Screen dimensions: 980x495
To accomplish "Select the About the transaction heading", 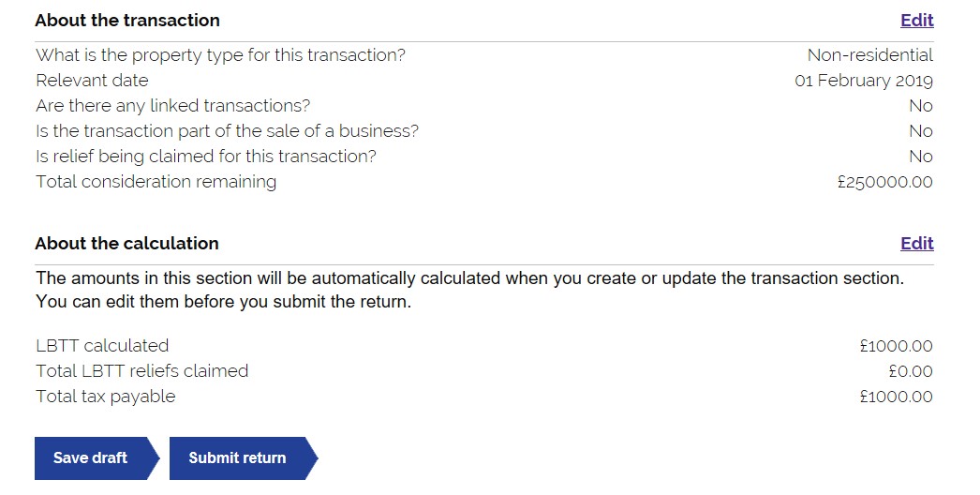I will coord(127,21).
